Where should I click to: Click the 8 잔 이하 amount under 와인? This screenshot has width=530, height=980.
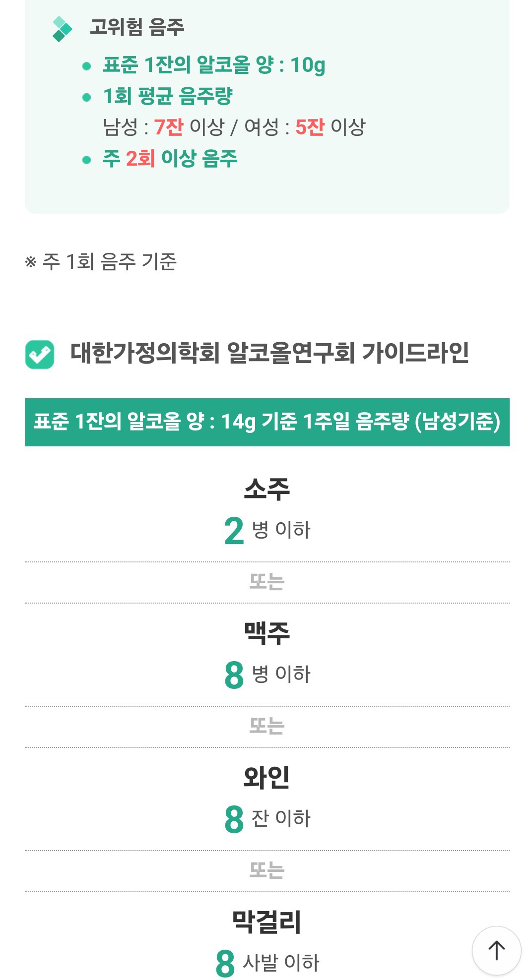[267, 819]
